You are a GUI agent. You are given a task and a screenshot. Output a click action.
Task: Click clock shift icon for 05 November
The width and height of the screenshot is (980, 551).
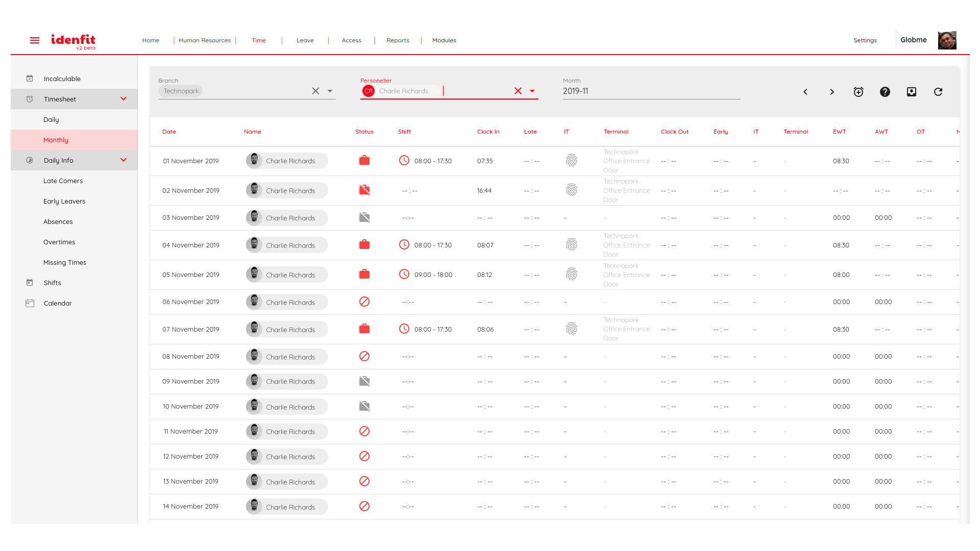(x=404, y=274)
